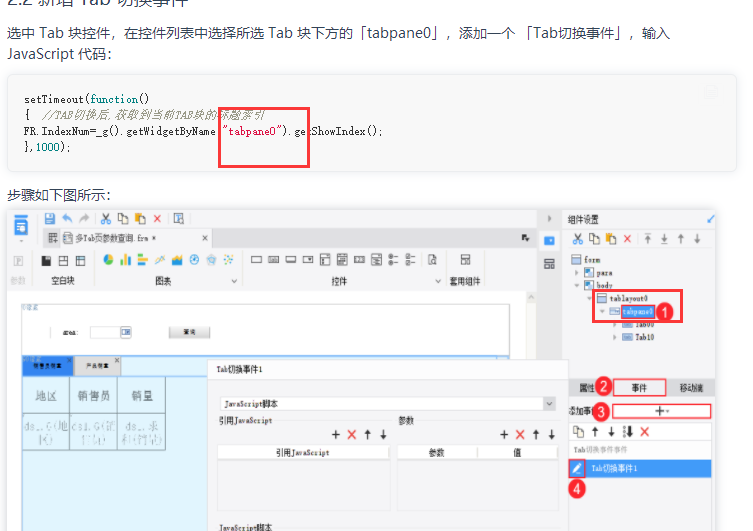Image resolution: width=753 pixels, height=531 pixels.
Task: Click the Paste icon in top-left toolbar
Action: click(x=140, y=219)
